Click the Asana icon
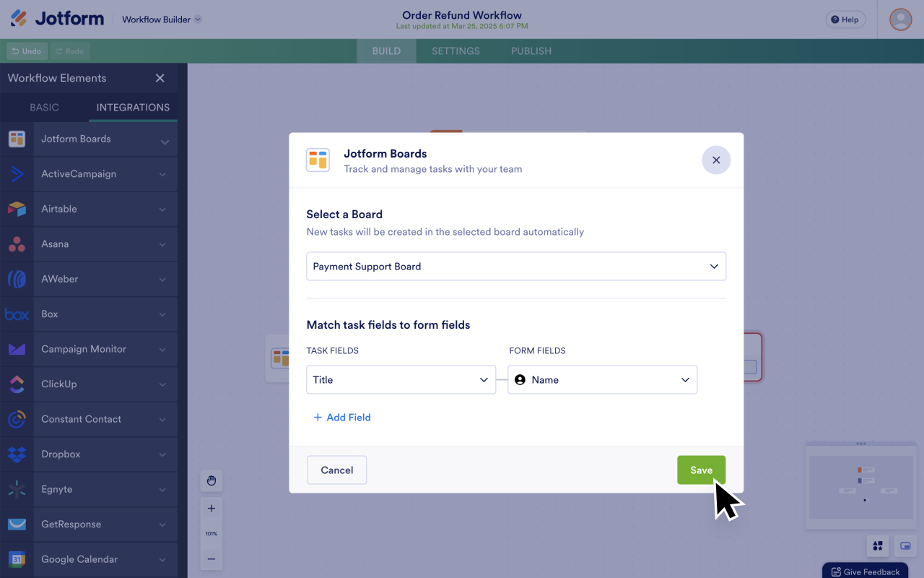Screen dimensions: 924x578 click(17, 244)
